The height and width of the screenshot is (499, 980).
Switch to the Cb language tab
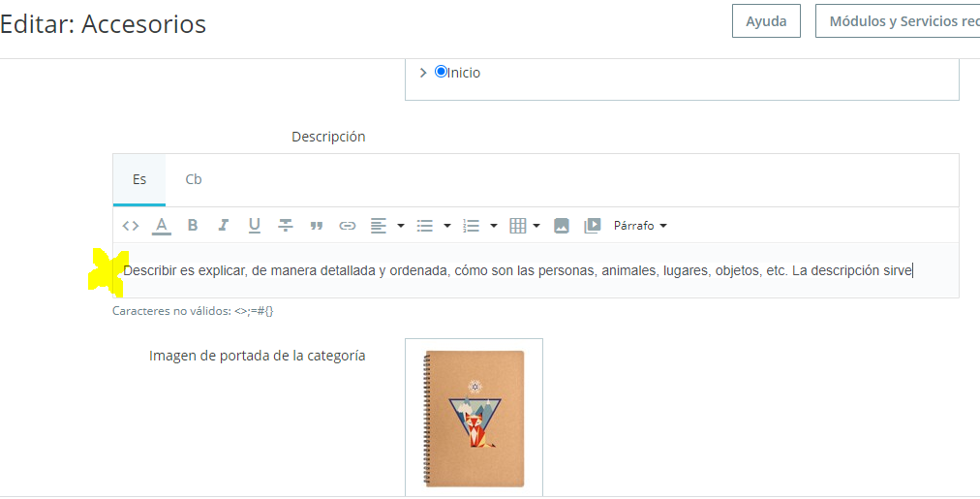point(194,179)
